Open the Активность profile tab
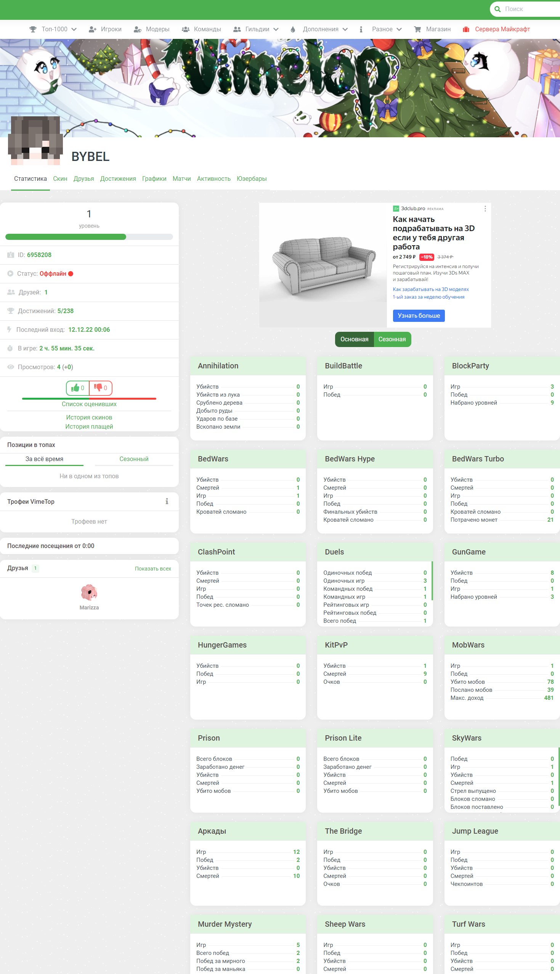The width and height of the screenshot is (560, 974). tap(214, 178)
